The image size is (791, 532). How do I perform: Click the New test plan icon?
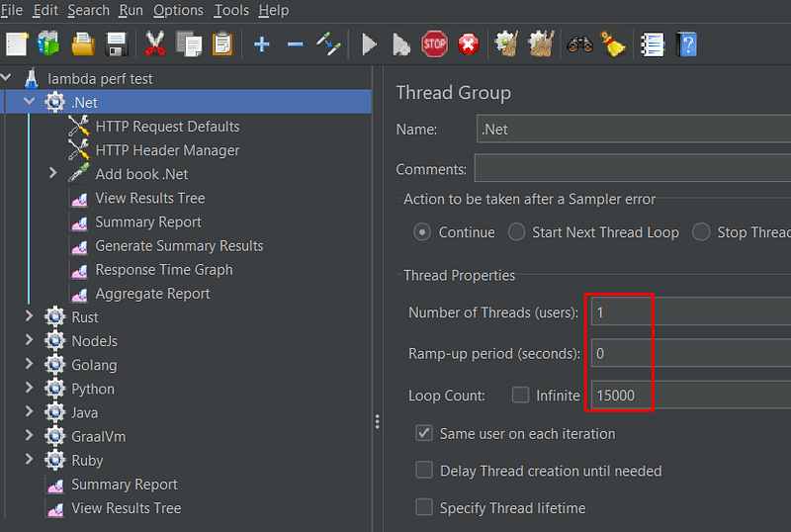(17, 44)
